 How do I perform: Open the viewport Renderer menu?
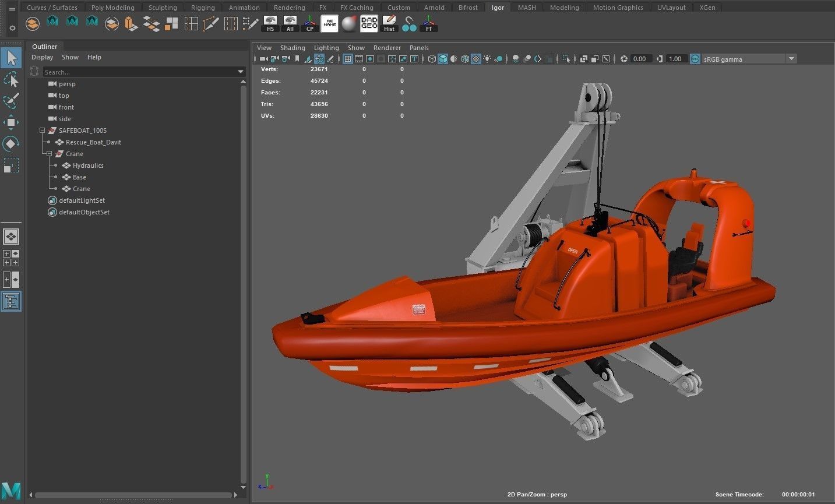click(x=387, y=48)
